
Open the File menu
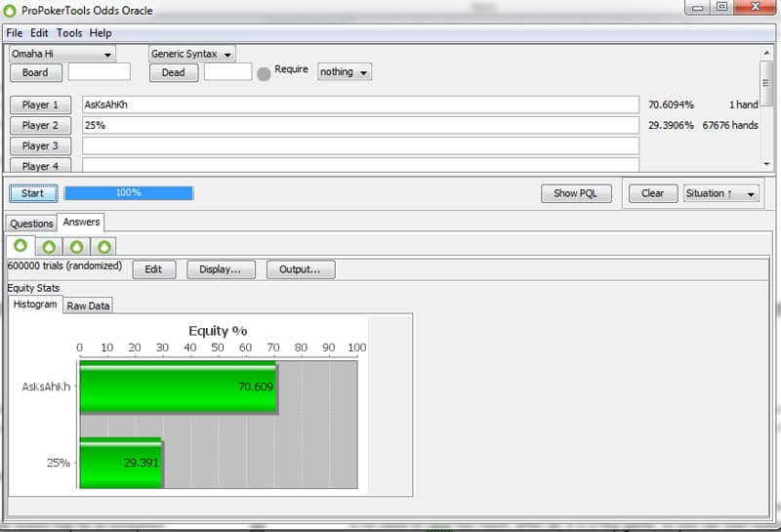14,33
